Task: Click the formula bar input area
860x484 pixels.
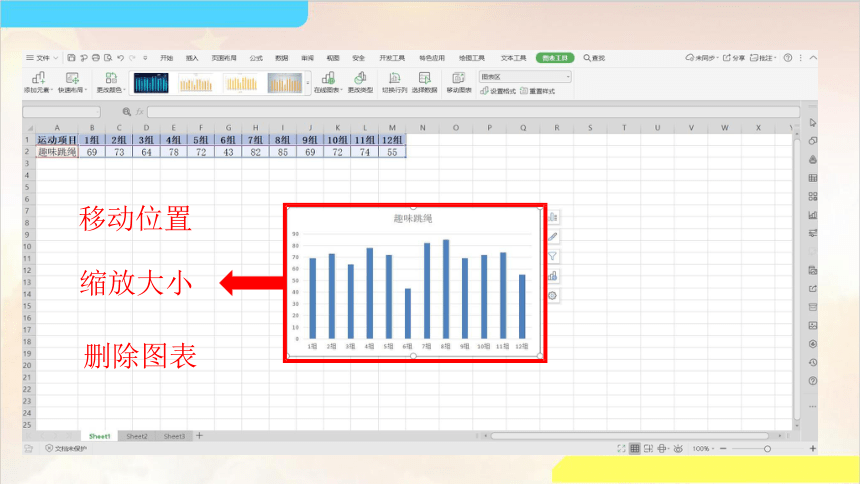Action: (473, 112)
